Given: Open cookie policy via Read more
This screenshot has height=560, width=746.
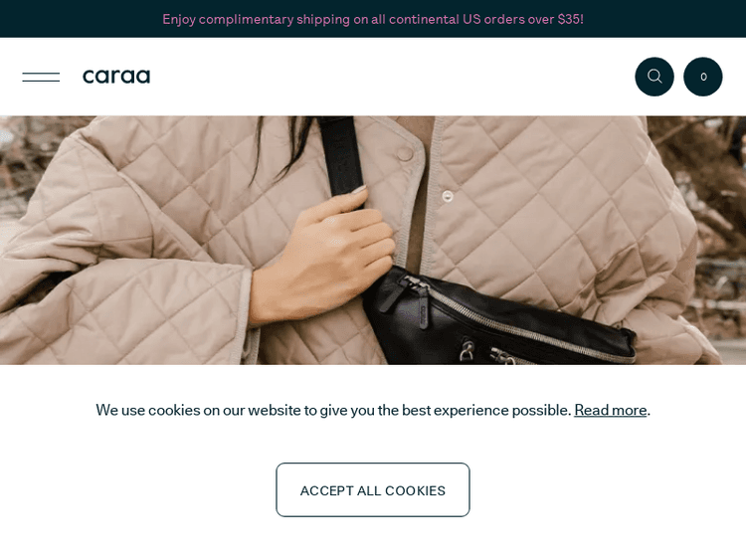Looking at the screenshot, I should [x=610, y=410].
